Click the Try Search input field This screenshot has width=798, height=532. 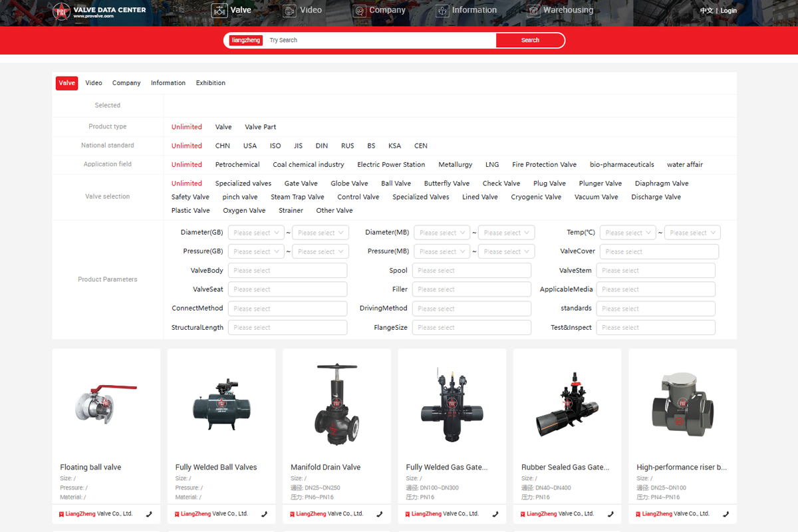(379, 41)
